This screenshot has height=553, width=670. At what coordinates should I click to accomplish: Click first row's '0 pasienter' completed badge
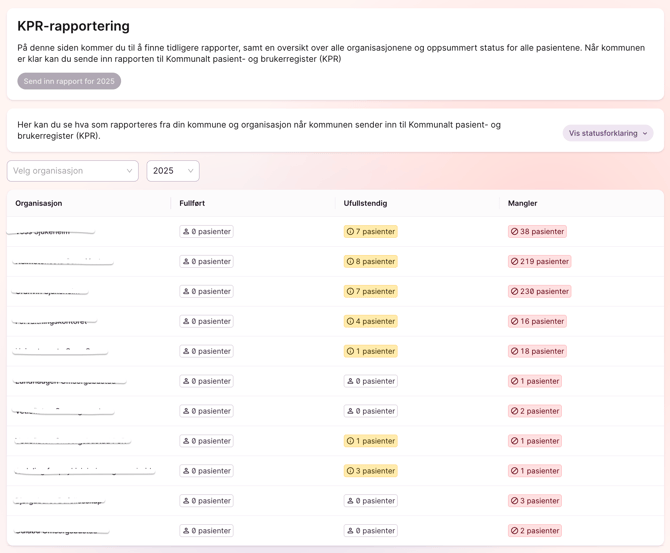(x=207, y=231)
